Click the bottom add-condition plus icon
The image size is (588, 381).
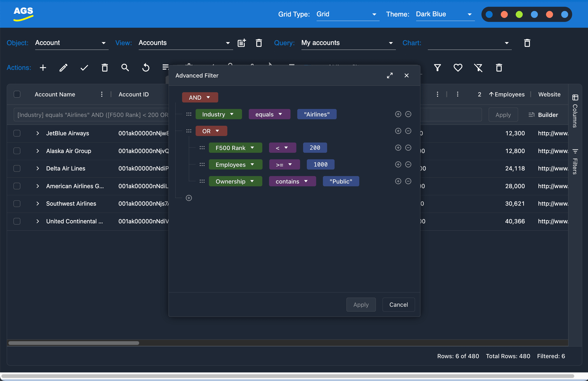pyautogui.click(x=189, y=198)
